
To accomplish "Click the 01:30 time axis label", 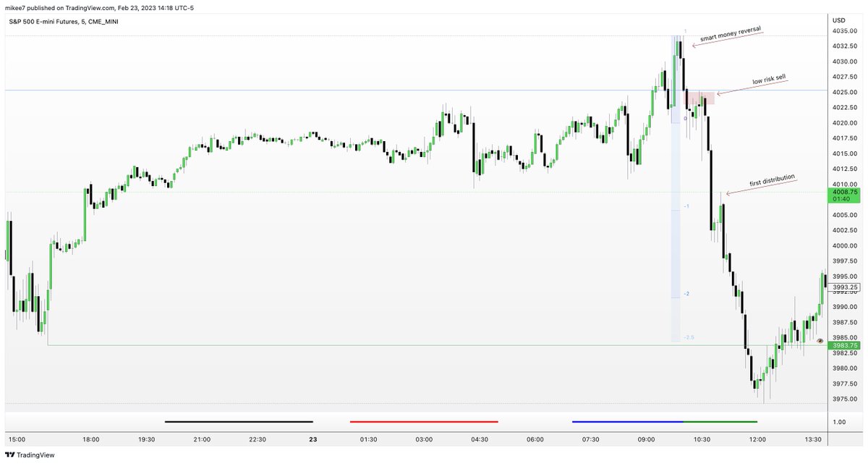I will 369,439.
